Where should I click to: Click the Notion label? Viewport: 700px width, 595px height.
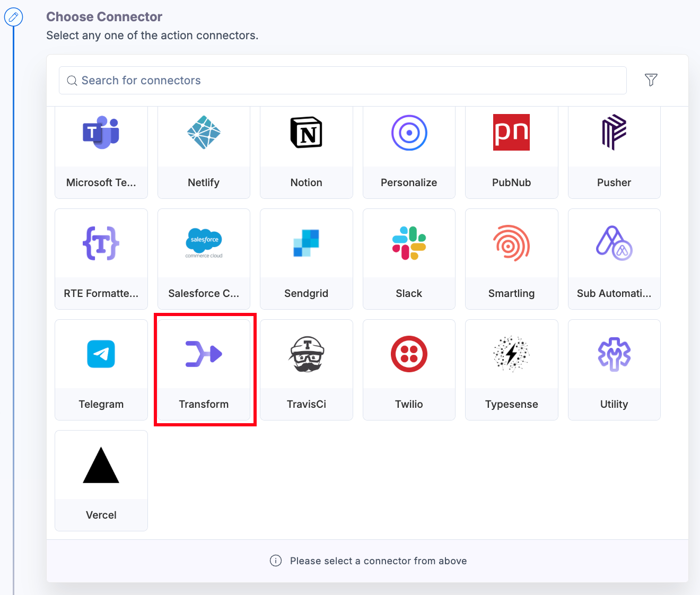tap(307, 182)
